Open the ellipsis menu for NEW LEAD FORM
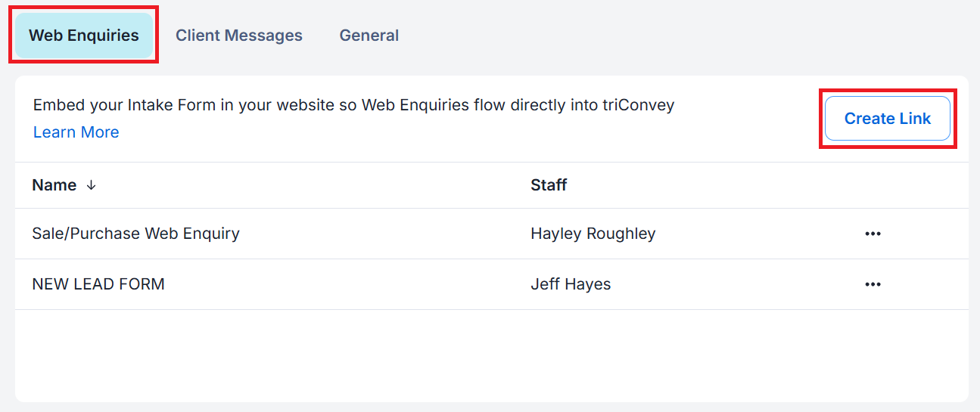The image size is (980, 412). point(873,284)
